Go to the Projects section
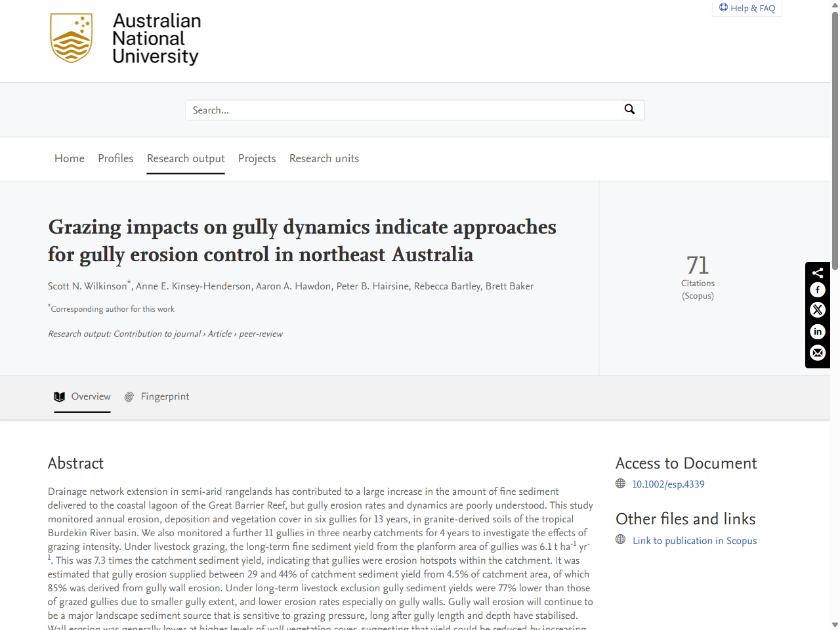Image resolution: width=840 pixels, height=630 pixels. pos(257,158)
